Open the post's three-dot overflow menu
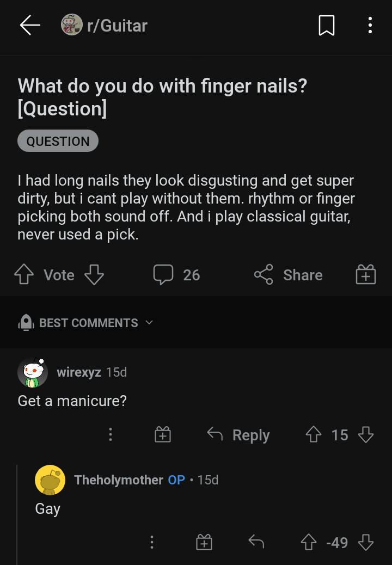Image resolution: width=392 pixels, height=565 pixels. point(370,26)
